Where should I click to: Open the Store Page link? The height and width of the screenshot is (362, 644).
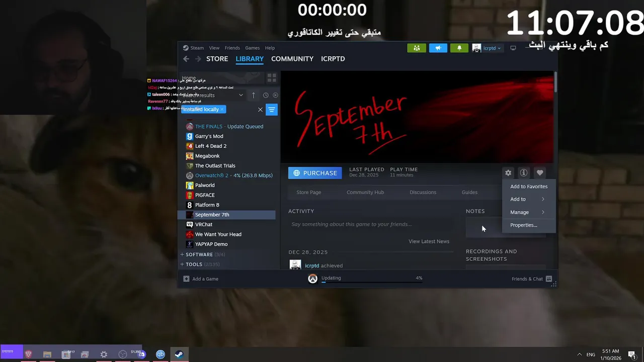coord(308,192)
